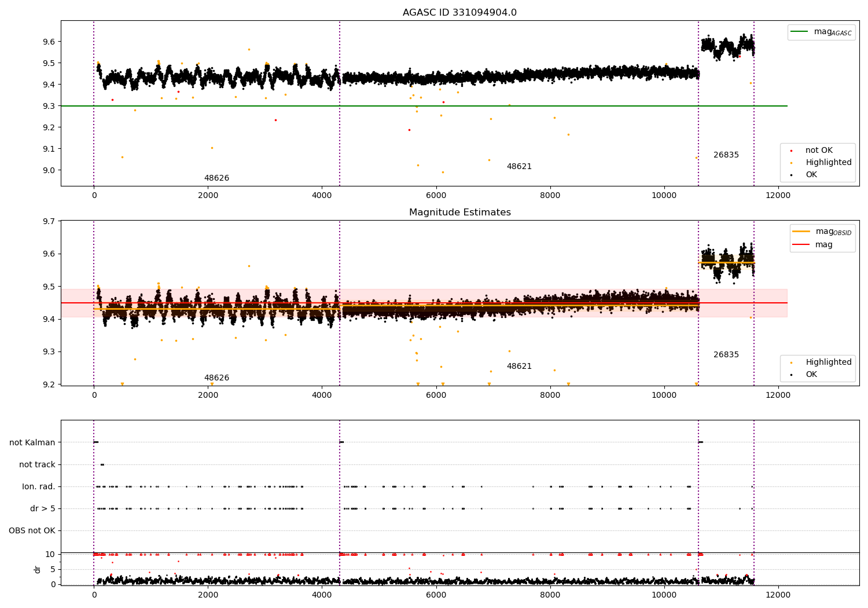
Task: Click x-tick 8000 under the bottom plot
Action: (x=550, y=595)
